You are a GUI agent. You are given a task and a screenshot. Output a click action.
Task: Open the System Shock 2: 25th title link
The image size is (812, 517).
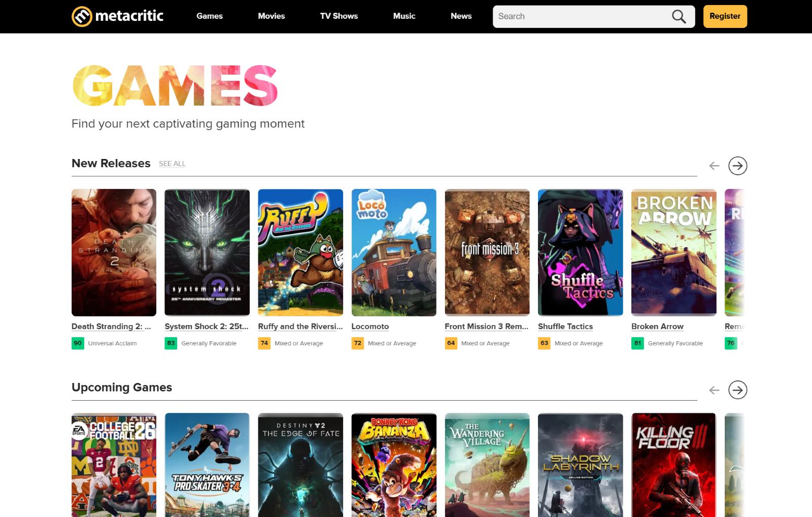tap(207, 327)
